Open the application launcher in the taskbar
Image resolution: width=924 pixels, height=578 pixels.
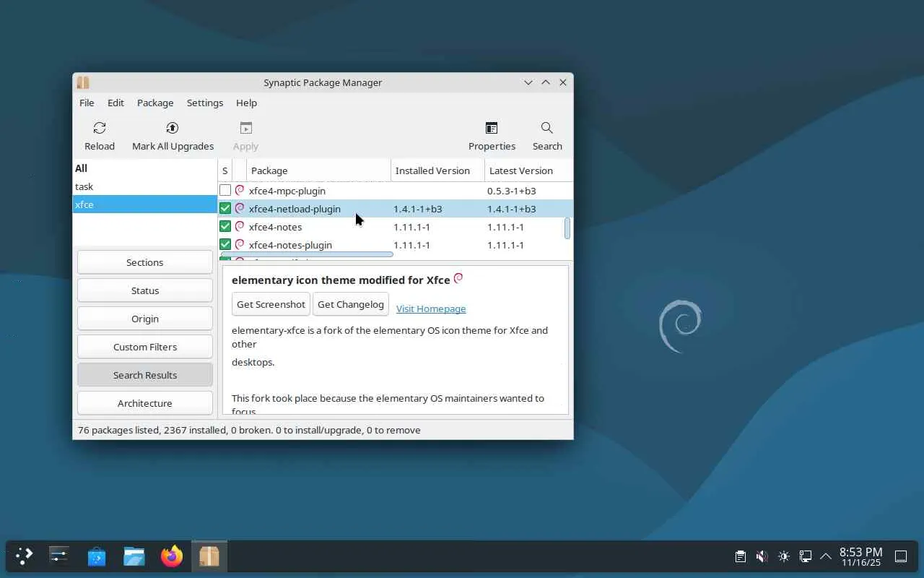(x=25, y=556)
